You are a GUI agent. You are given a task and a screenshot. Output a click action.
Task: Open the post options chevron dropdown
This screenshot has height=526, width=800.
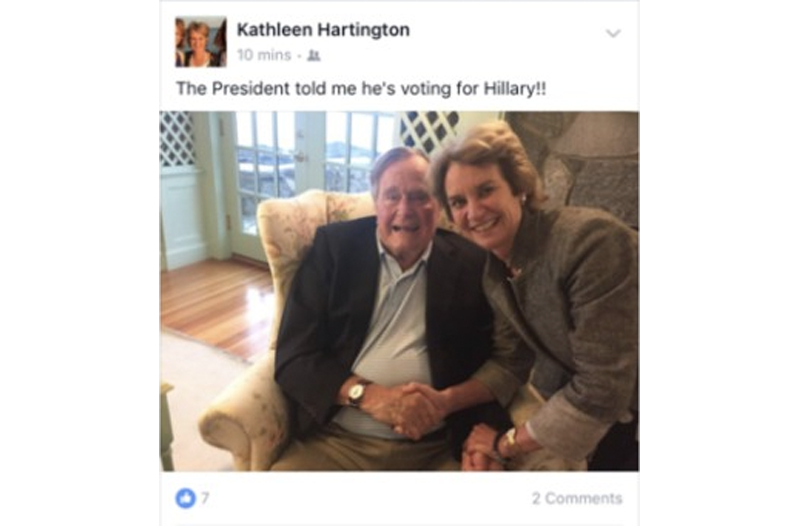pos(613,34)
